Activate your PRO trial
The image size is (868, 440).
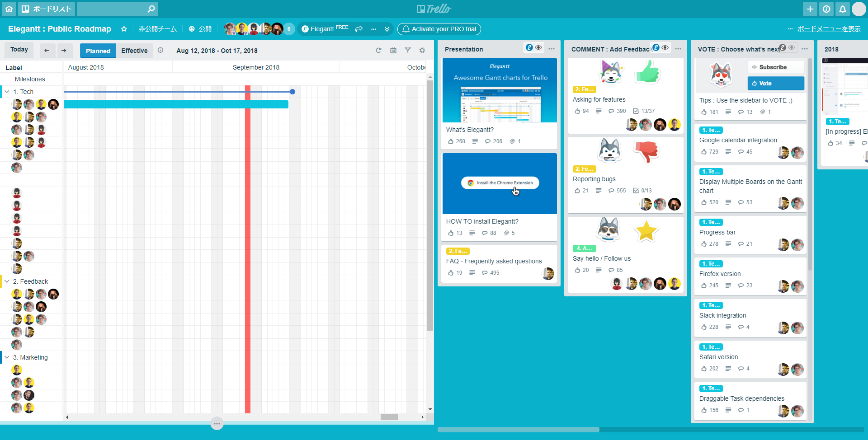tap(439, 29)
